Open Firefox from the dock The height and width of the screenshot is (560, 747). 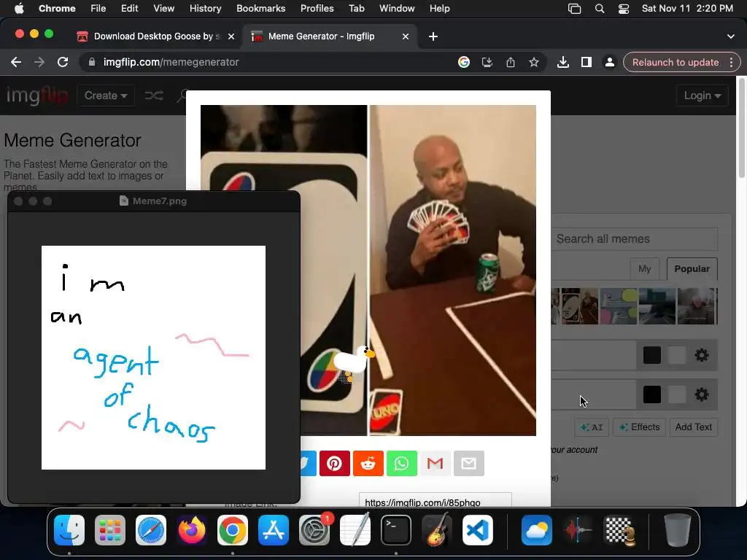tap(192, 530)
